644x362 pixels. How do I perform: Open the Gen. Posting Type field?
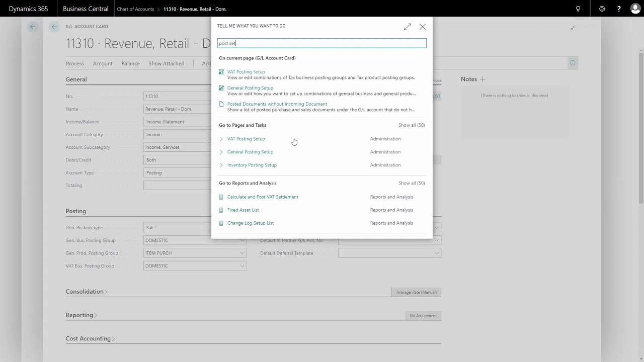coord(178,228)
